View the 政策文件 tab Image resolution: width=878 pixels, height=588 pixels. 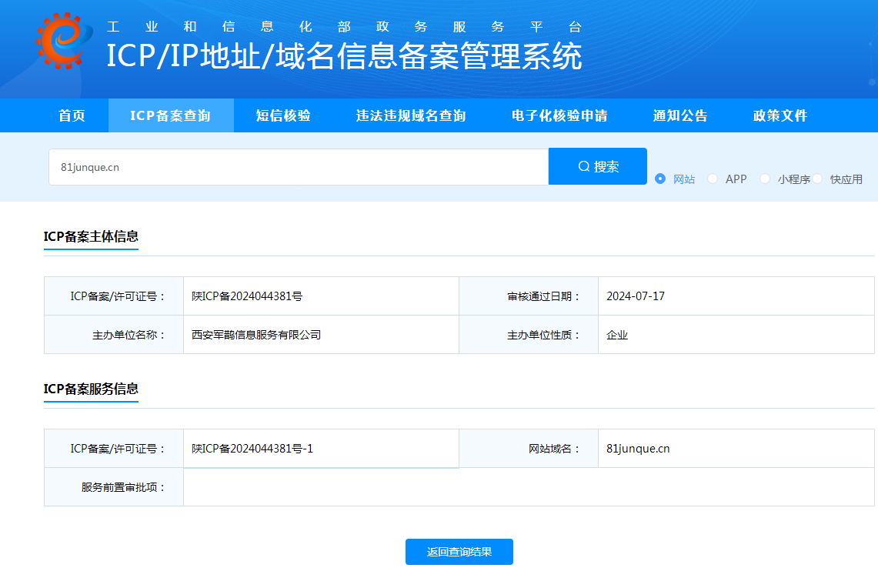coord(780,116)
